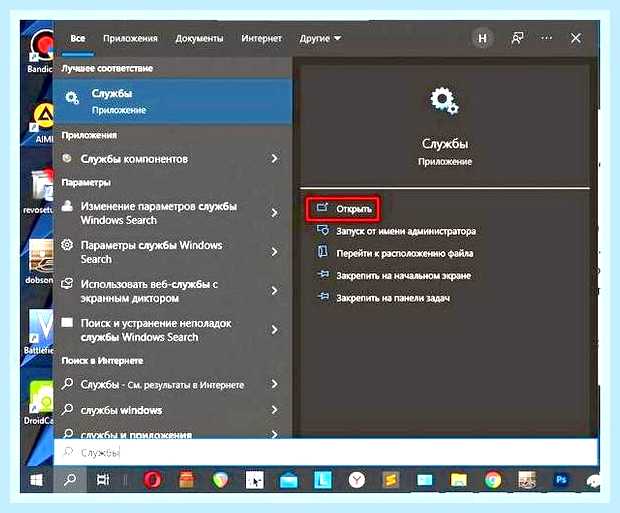Switch to the Все tab
The image size is (620, 513).
(78, 38)
